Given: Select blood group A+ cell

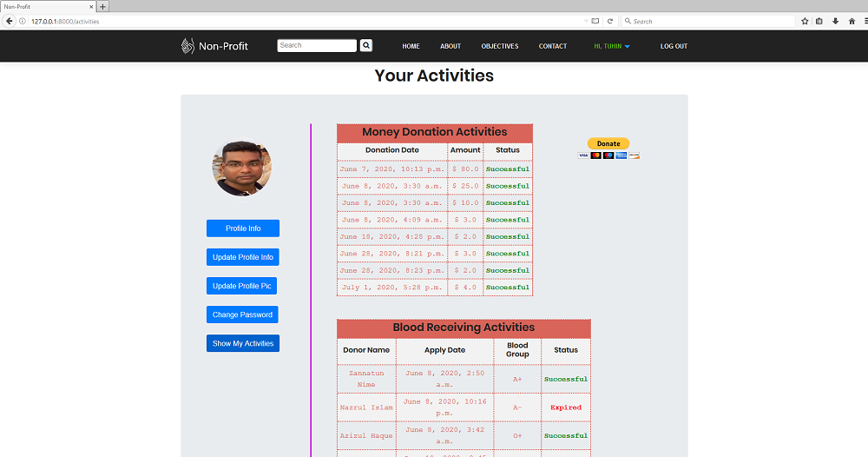Looking at the screenshot, I should tap(517, 380).
